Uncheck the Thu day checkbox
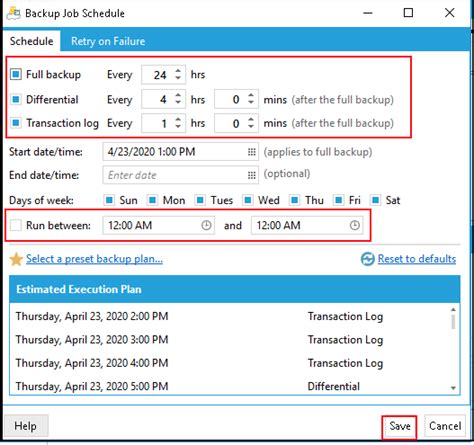The width and height of the screenshot is (474, 445). click(x=295, y=200)
